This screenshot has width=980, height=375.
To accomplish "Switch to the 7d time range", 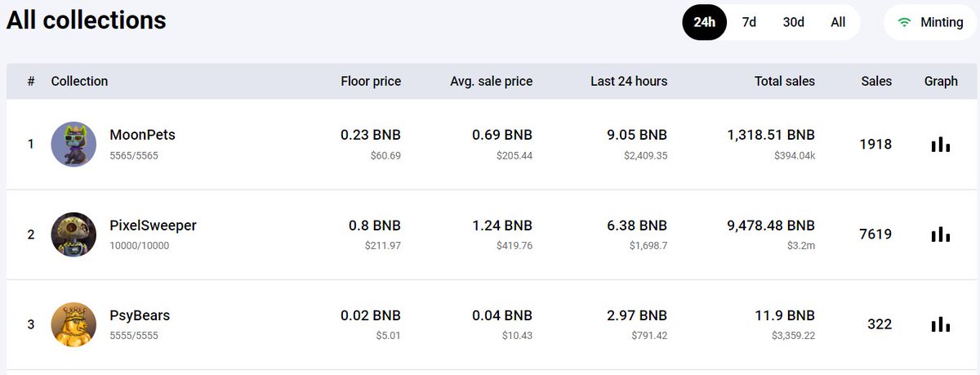I will coord(749,22).
